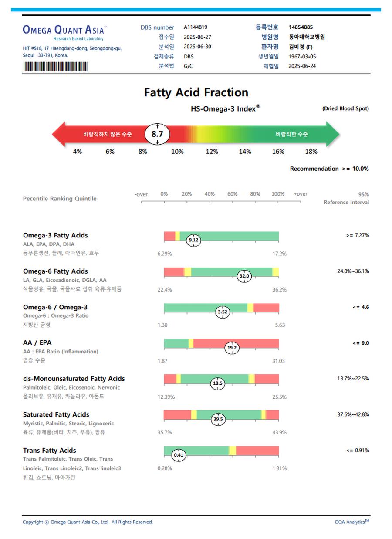Click the Omega Quant Asia logo
The width and height of the screenshot is (392, 539).
64,31
